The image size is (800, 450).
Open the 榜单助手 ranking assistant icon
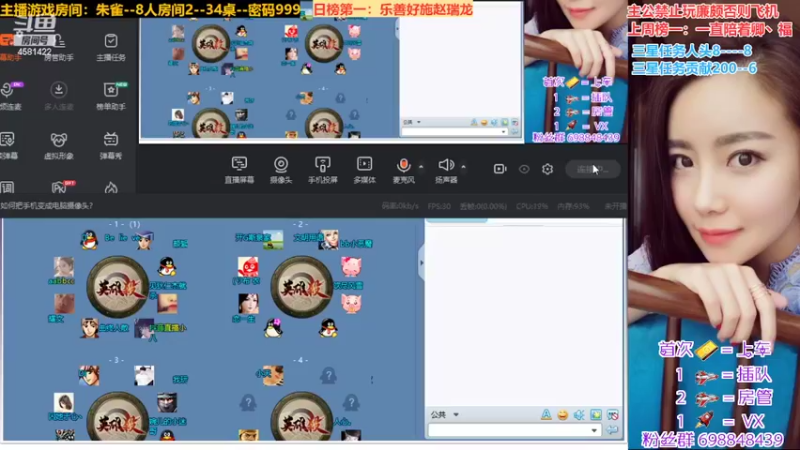tap(111, 96)
